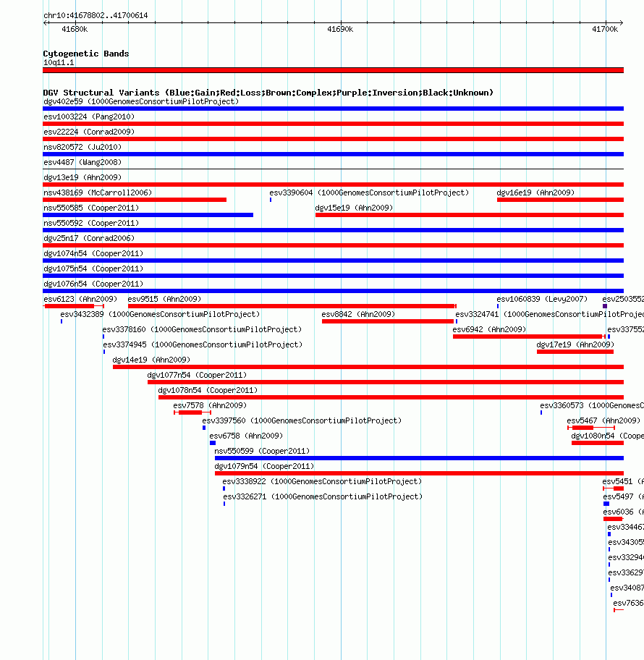The width and height of the screenshot is (644, 660).
Task: Click the nsv550592 (Cooper2011) label
Action: (x=91, y=223)
